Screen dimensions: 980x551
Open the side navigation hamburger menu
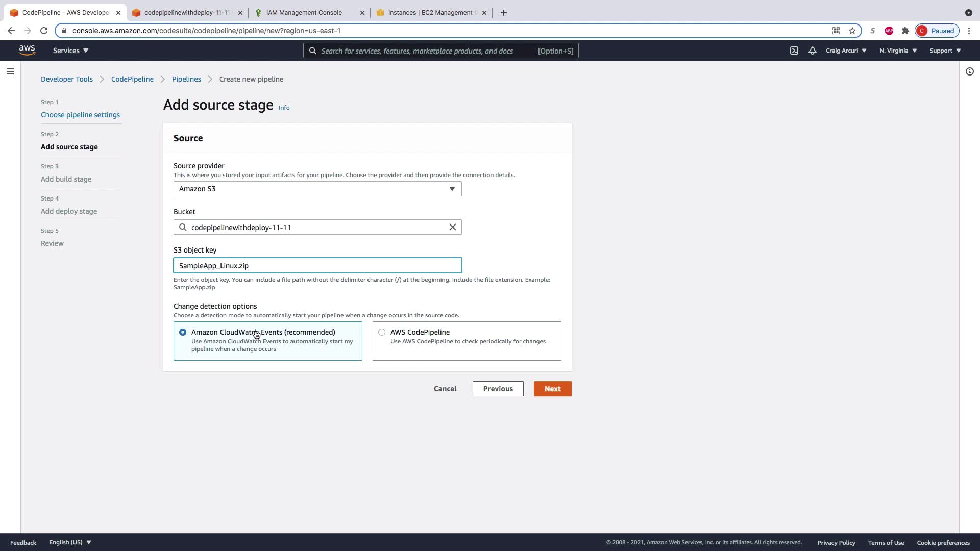[10, 71]
